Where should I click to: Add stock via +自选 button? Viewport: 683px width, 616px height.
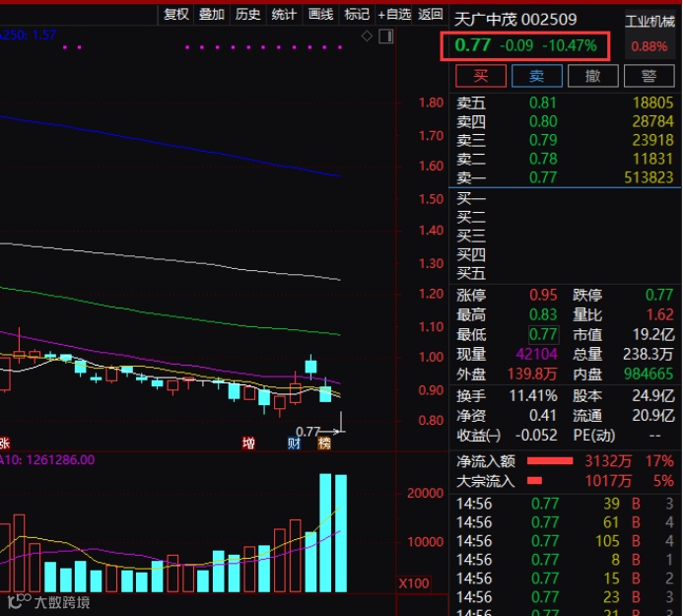tap(394, 15)
